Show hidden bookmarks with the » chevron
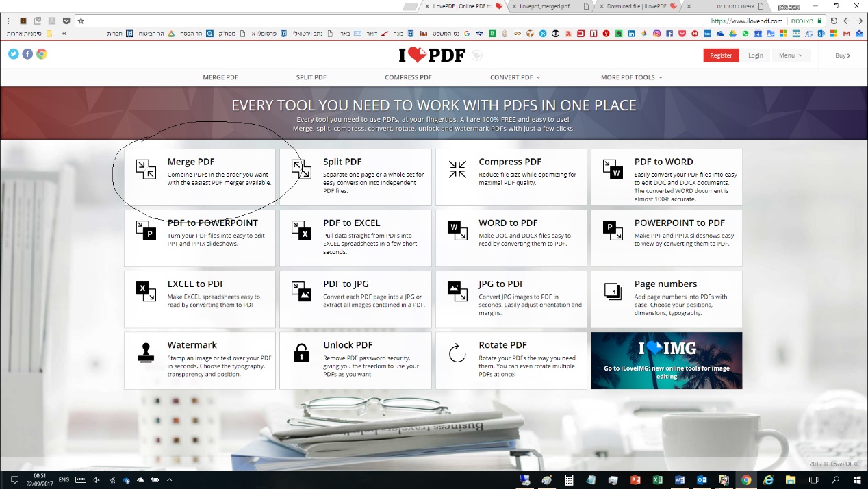The image size is (868, 489). tap(64, 33)
